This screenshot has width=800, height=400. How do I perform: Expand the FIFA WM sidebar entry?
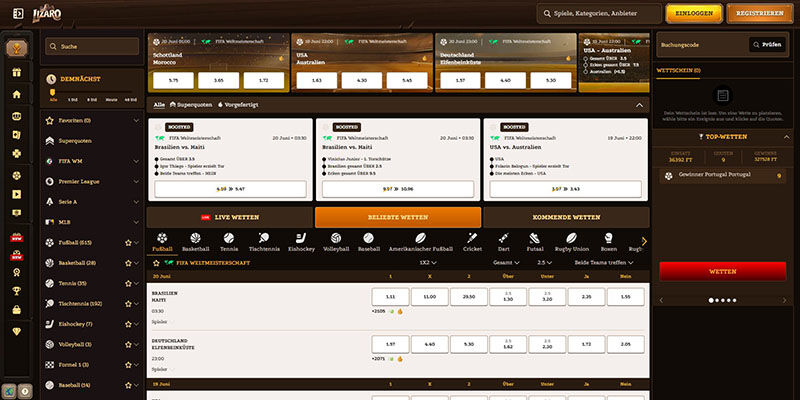tap(136, 161)
